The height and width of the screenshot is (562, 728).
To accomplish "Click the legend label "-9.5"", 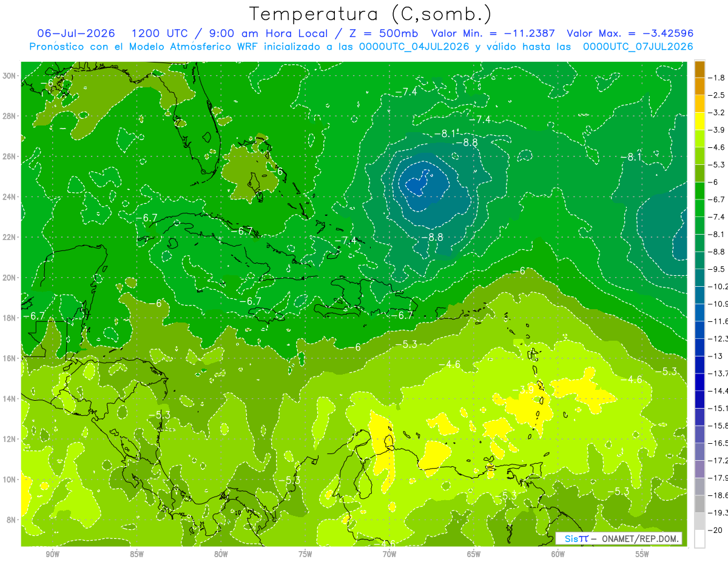I will (x=716, y=269).
